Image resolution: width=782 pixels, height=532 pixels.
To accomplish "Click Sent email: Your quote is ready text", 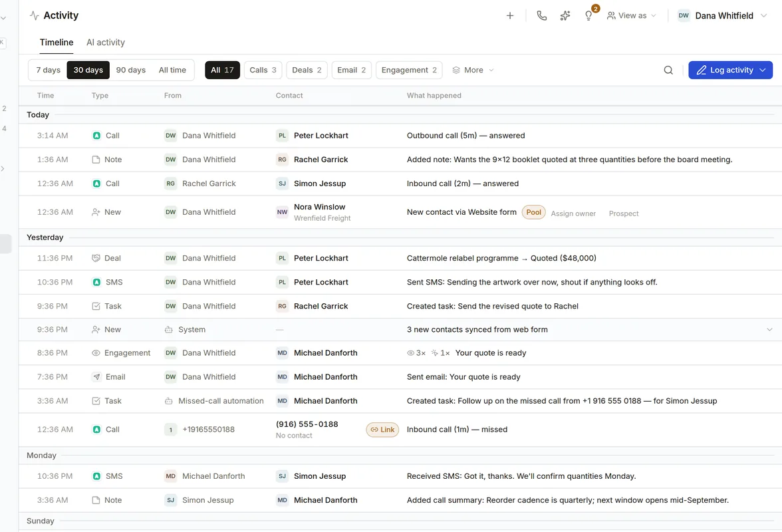I will point(463,377).
